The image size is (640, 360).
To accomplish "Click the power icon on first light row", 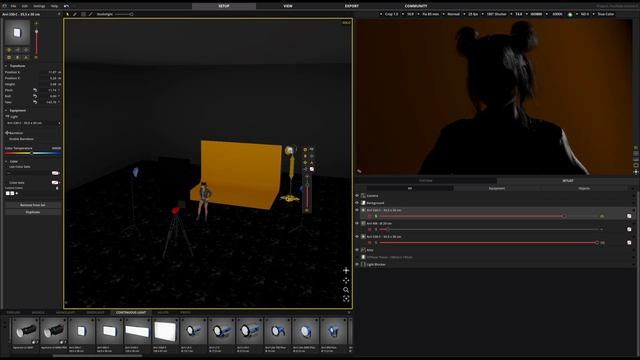I will click(x=370, y=216).
